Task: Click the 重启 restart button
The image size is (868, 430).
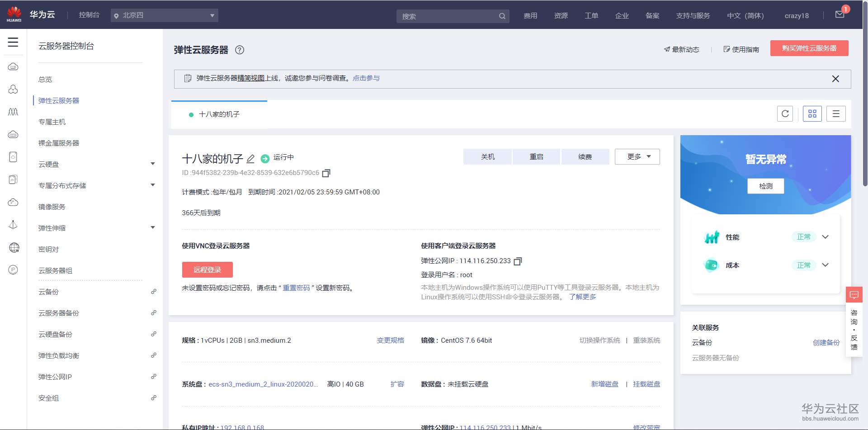Action: click(537, 157)
